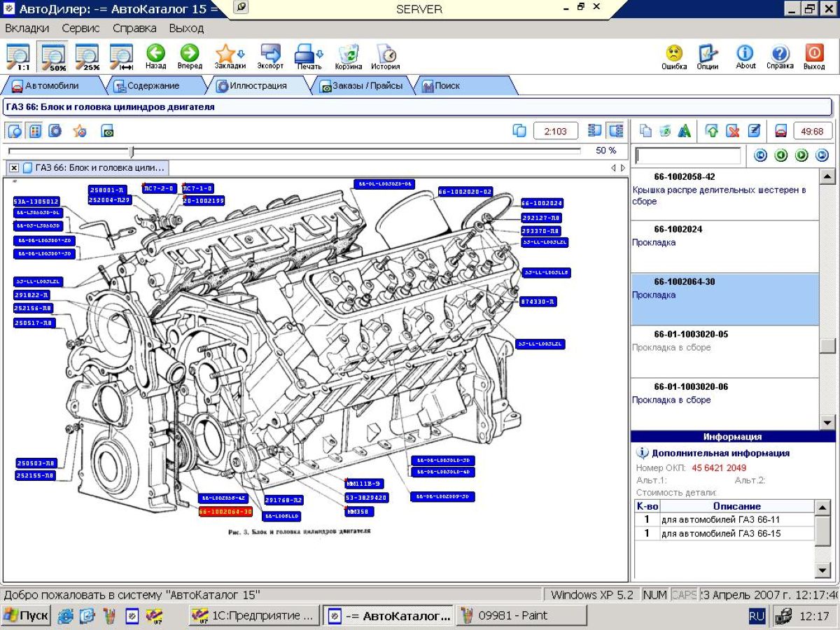Set illustration zoom to 1:1
Screen dimensions: 840x630
point(18,57)
